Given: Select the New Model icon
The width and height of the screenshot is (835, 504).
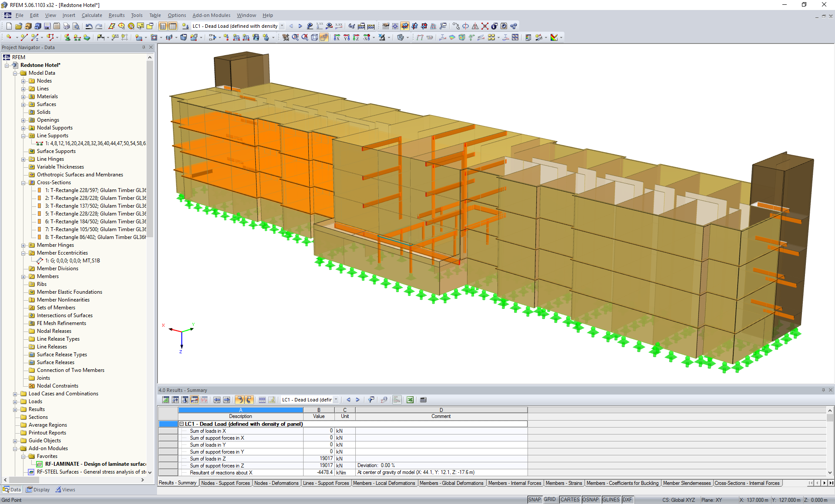Looking at the screenshot, I should 9,26.
